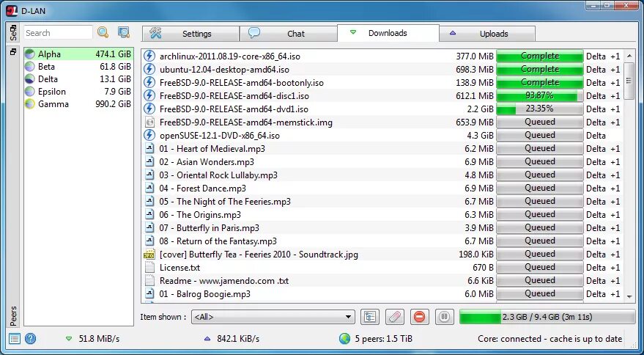Click the Beta peer icon
644x355 pixels.
(x=29, y=67)
